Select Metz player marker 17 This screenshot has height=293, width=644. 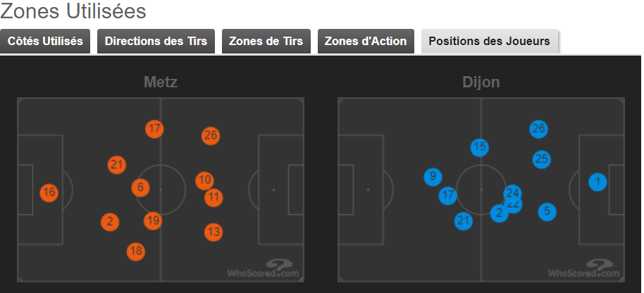(x=154, y=129)
